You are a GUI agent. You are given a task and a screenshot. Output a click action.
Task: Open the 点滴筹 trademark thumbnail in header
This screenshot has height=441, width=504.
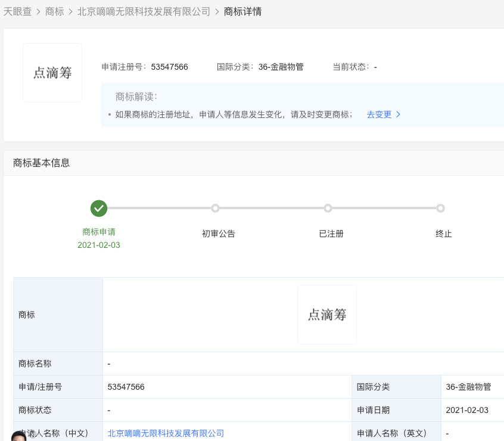click(x=52, y=73)
